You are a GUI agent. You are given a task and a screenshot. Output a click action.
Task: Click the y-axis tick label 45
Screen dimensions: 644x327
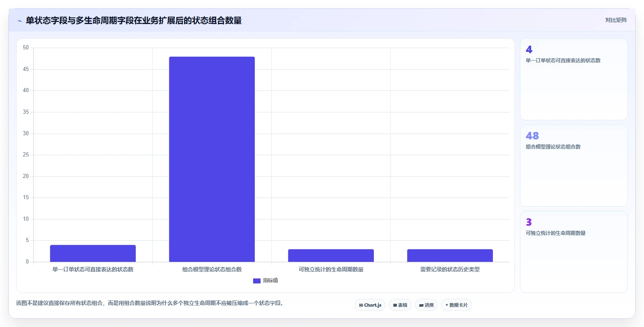pyautogui.click(x=26, y=69)
